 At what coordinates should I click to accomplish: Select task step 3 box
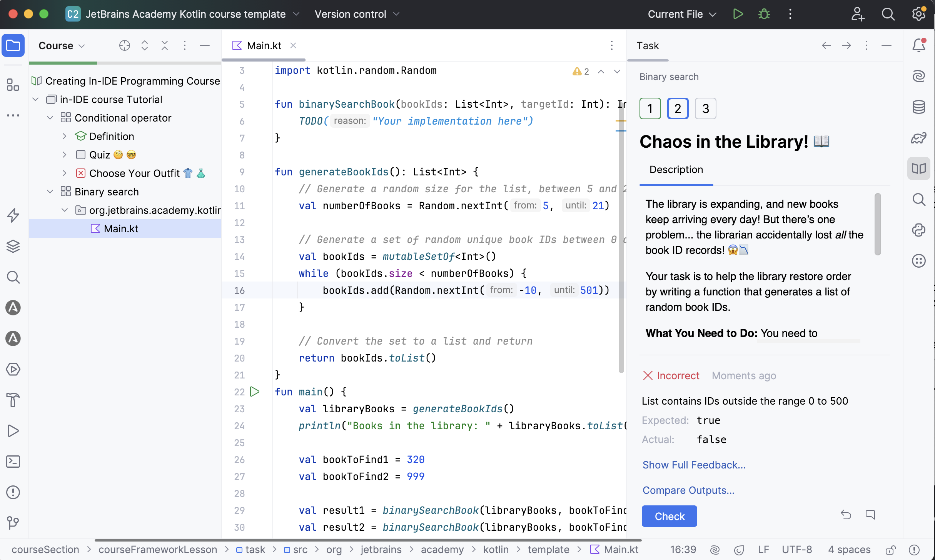706,108
